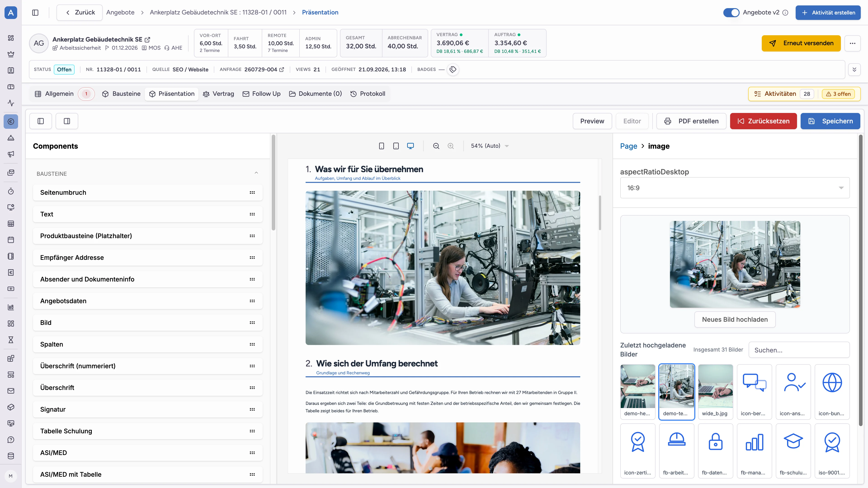Expand the status bar details chevron
The width and height of the screenshot is (868, 488).
pyautogui.click(x=854, y=70)
